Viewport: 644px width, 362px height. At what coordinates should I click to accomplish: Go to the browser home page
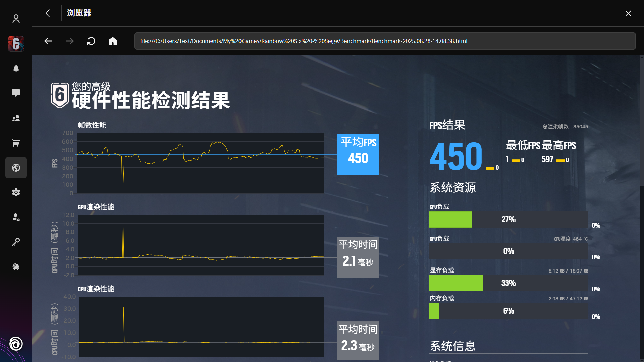click(x=113, y=41)
